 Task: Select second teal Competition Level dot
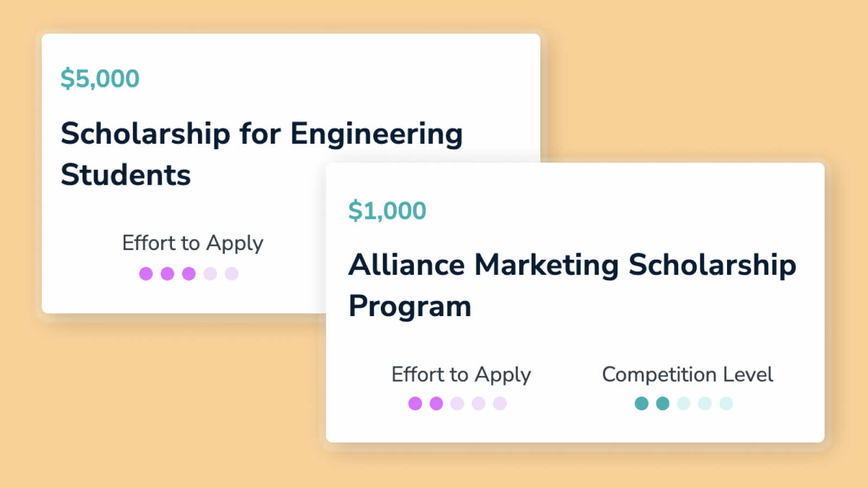pyautogui.click(x=662, y=403)
